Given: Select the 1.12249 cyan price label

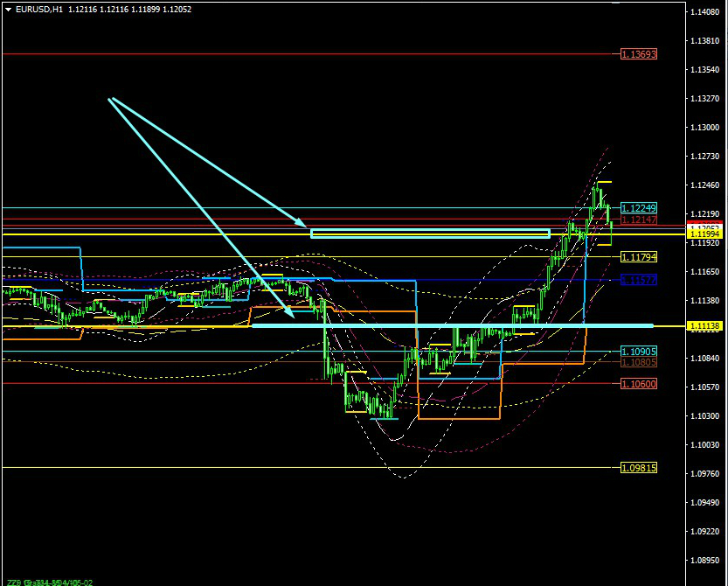Looking at the screenshot, I should click(638, 208).
